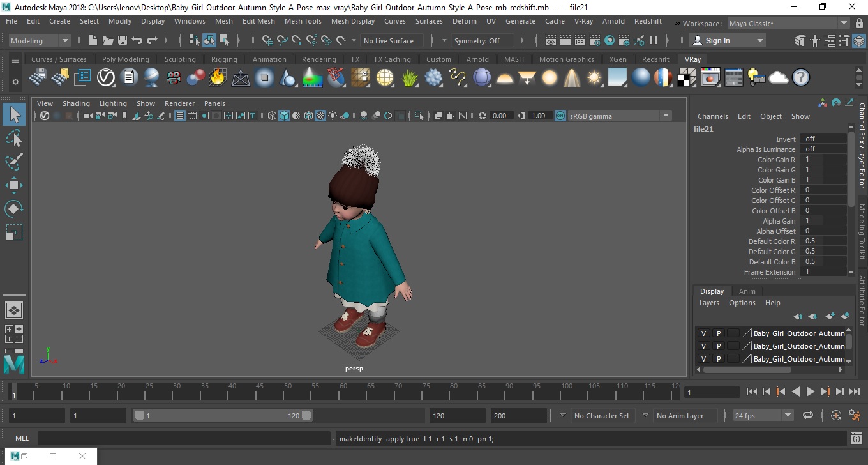
Task: Click the gamma value field showing 1.00
Action: [x=540, y=116]
